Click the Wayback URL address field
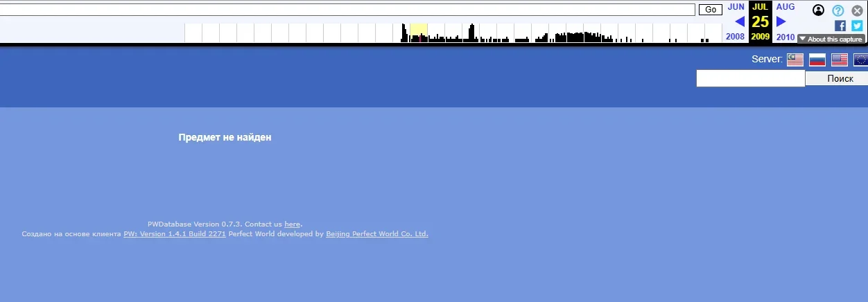 pos(347,10)
